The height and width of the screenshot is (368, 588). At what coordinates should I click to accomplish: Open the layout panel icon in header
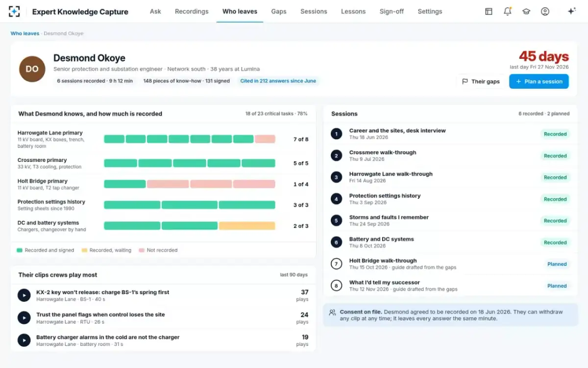pyautogui.click(x=489, y=11)
